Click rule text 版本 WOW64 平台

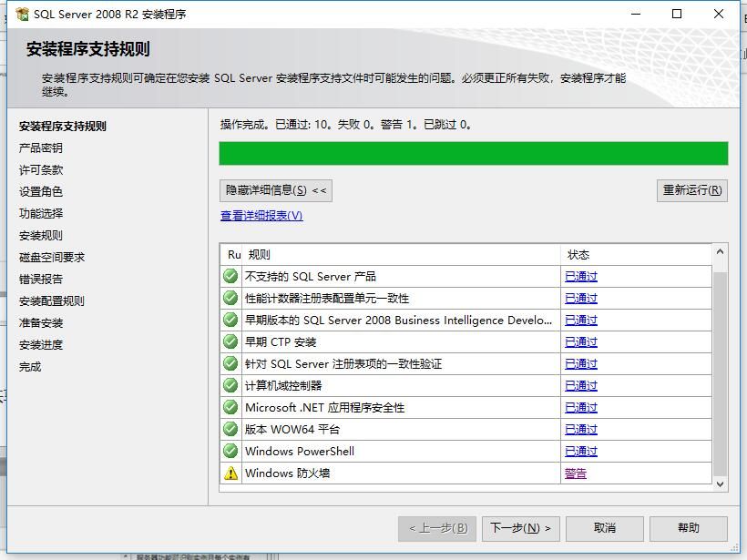pos(292,430)
